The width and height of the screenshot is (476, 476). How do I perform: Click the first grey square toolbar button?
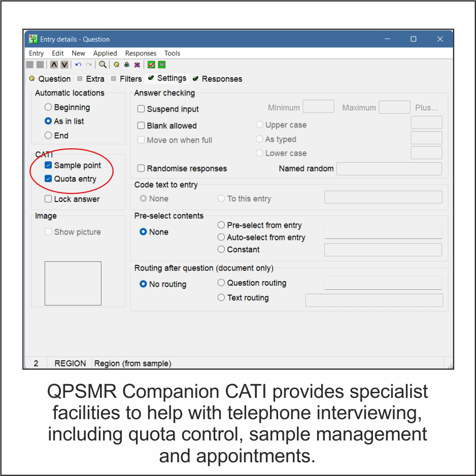(x=30, y=64)
